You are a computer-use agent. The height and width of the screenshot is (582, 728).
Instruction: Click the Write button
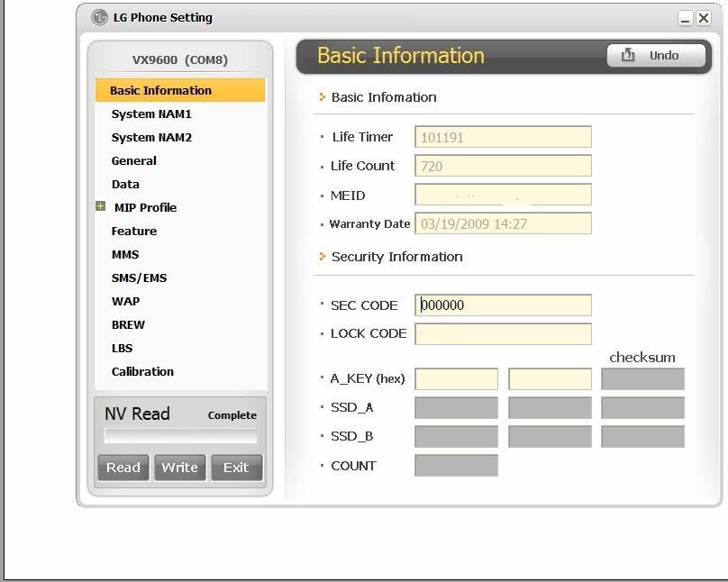click(x=179, y=468)
